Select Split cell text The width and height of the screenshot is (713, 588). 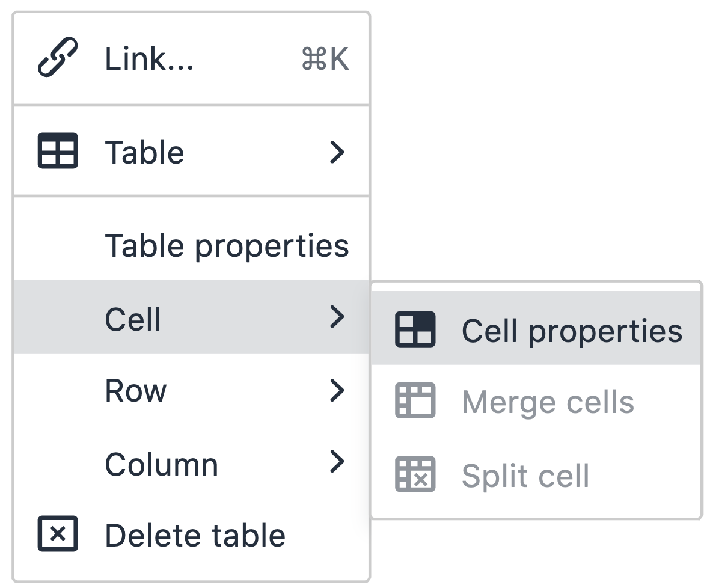[x=525, y=476]
